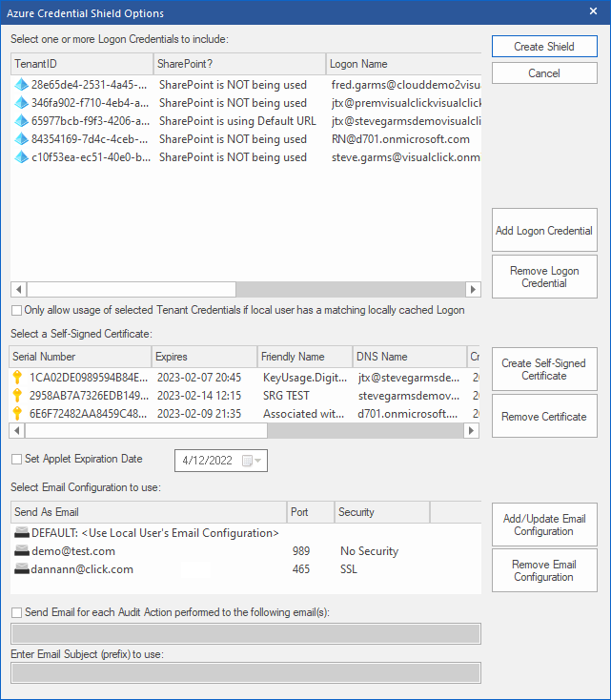This screenshot has height=700, width=611.
Task: Toggle Set Applet Expiration Date checkbox
Action: [16, 459]
